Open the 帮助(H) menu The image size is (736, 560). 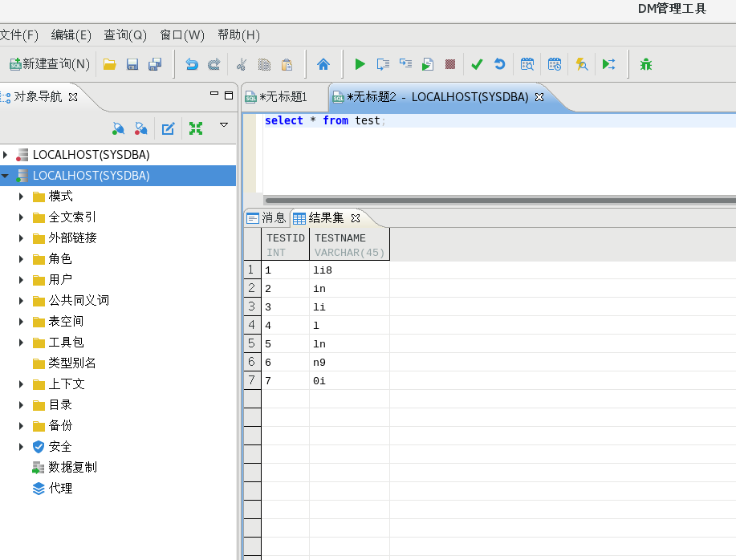[238, 35]
